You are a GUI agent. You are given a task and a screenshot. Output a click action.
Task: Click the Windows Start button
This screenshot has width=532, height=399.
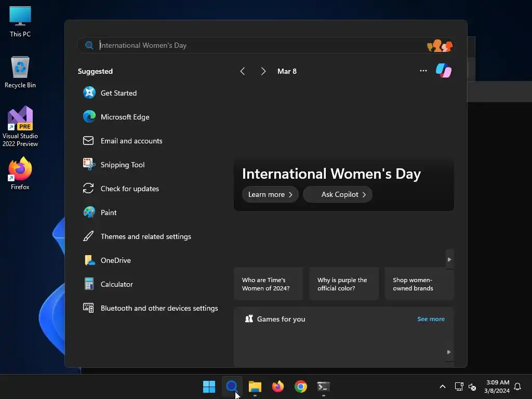[x=209, y=387]
